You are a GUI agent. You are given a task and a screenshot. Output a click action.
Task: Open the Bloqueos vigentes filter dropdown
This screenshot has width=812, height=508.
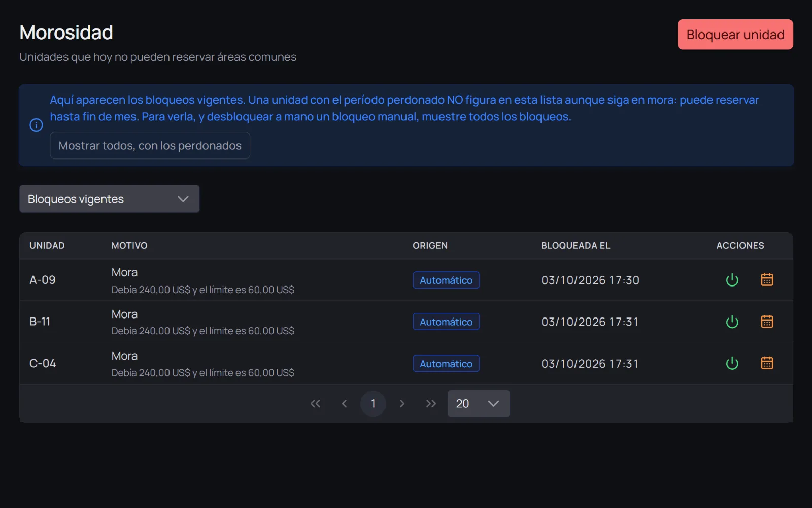pyautogui.click(x=109, y=199)
